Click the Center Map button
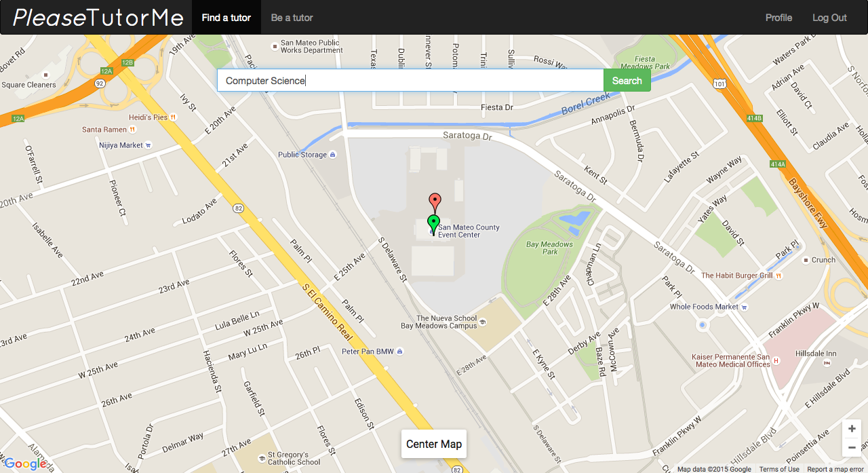Screen dimensions: 868x473 [x=434, y=444]
